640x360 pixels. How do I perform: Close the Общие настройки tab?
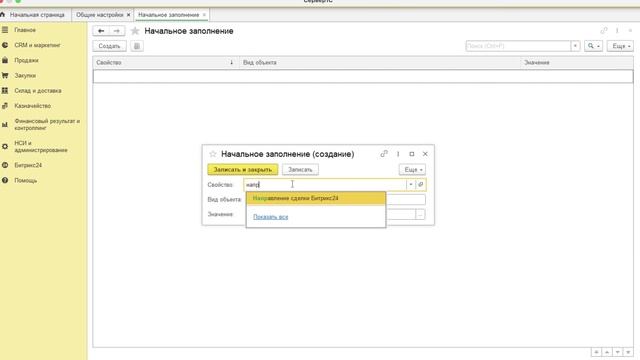pos(128,15)
